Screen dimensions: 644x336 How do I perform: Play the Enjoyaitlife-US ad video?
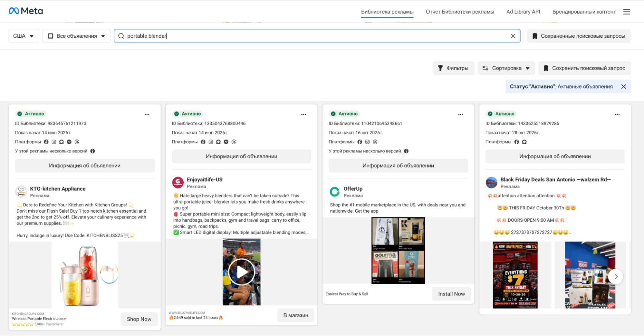[242, 272]
